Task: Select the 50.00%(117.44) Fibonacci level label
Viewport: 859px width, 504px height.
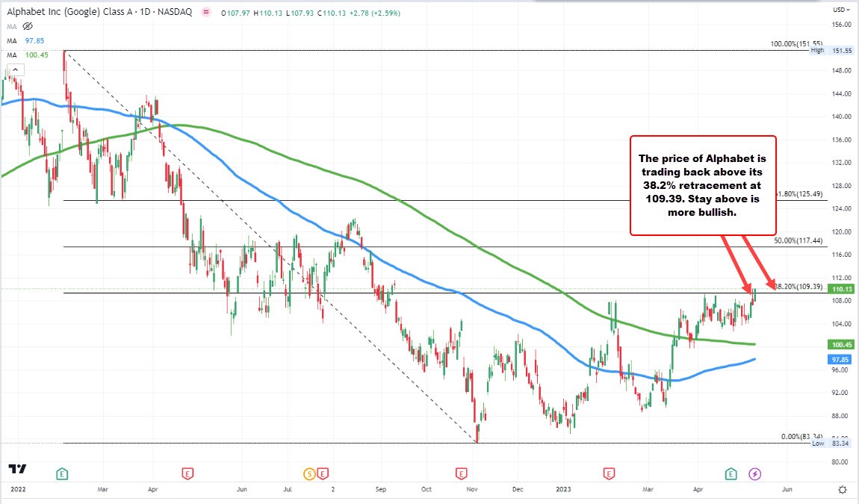Action: pyautogui.click(x=798, y=240)
